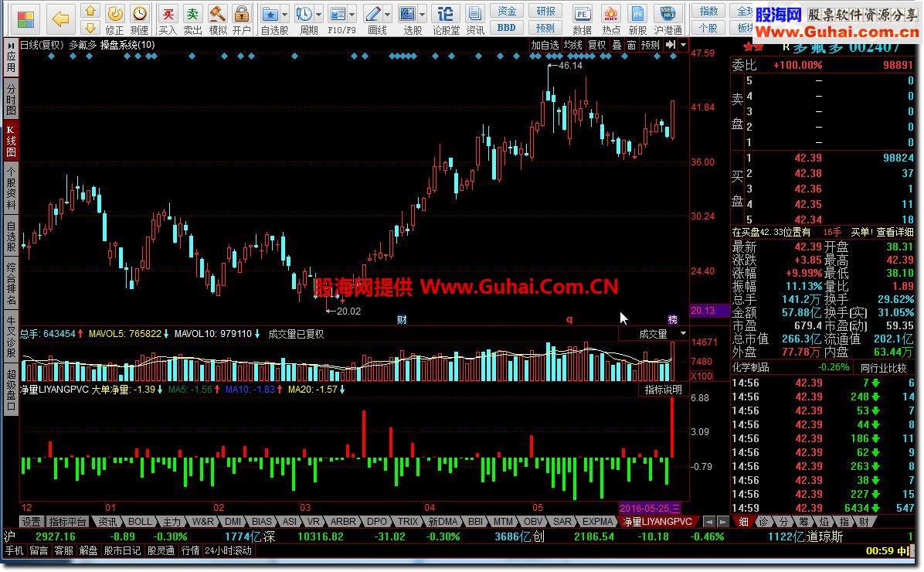Switch to K线图 candlestick view sidebar
The height and width of the screenshot is (572, 924).
[11, 141]
